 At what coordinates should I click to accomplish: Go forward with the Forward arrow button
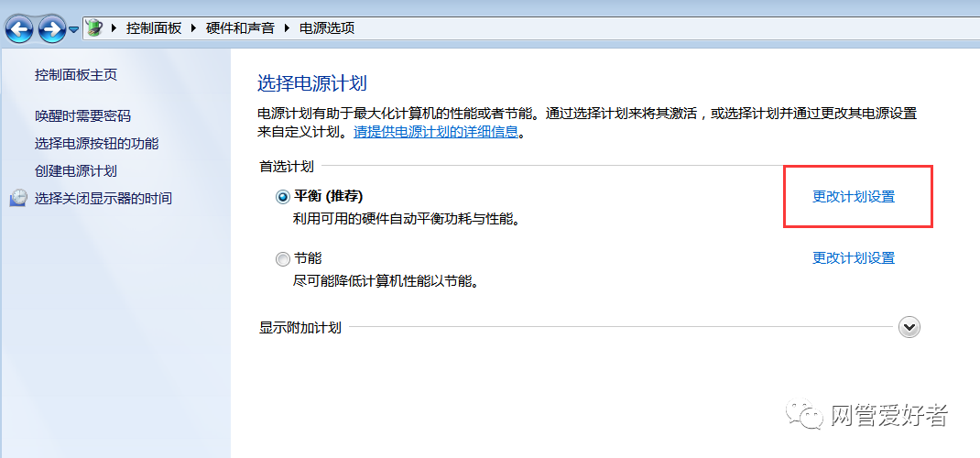pyautogui.click(x=52, y=28)
